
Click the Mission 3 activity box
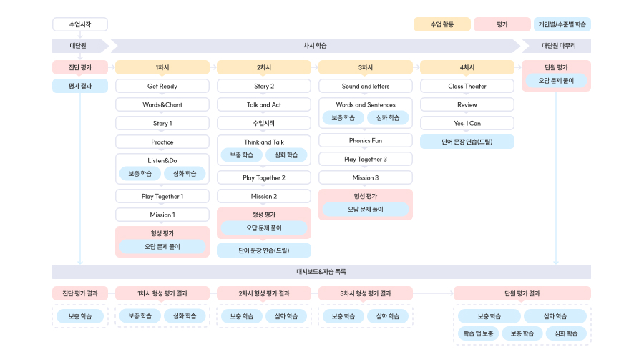pos(366,177)
